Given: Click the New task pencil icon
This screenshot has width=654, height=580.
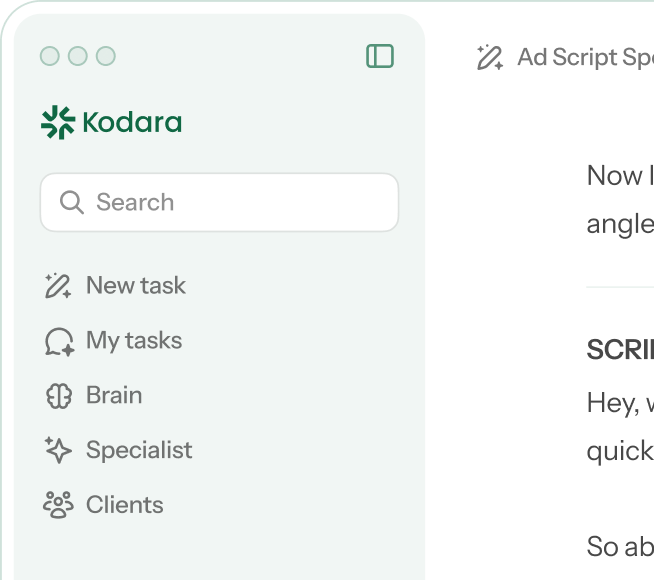Looking at the screenshot, I should (58, 286).
